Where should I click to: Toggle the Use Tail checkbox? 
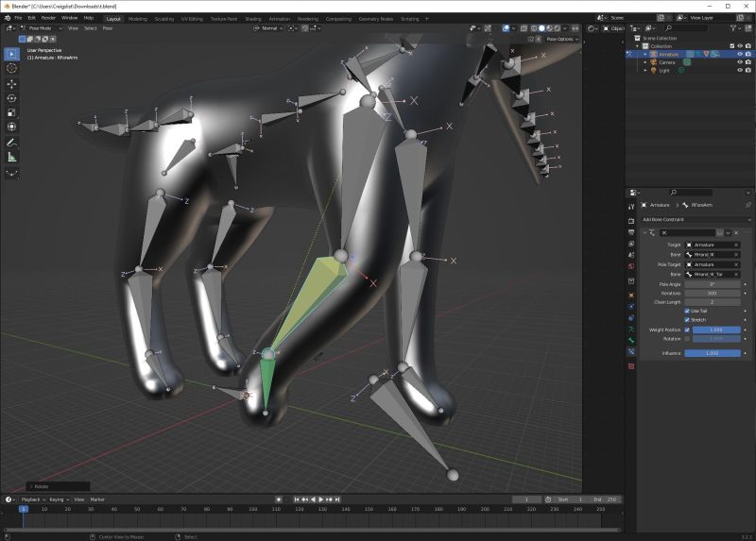pos(687,311)
